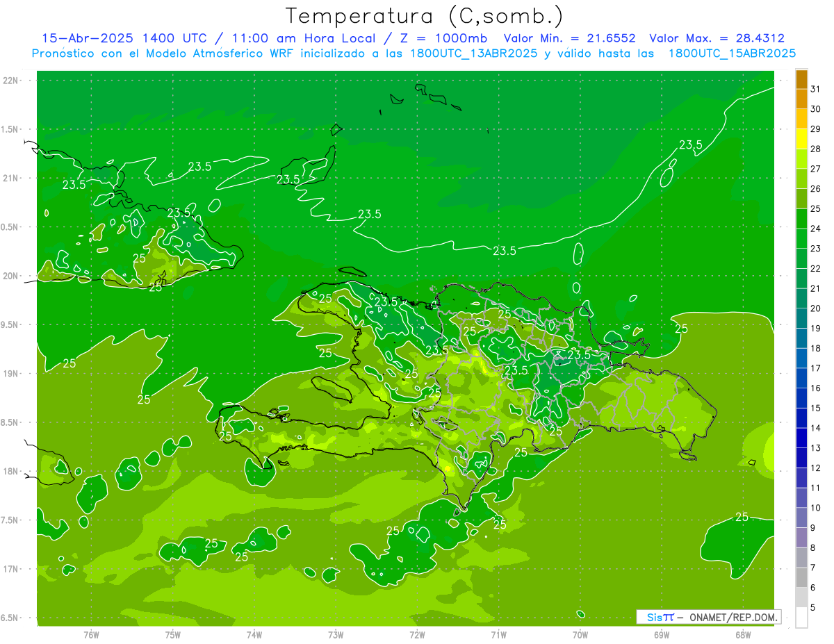
Task: Click the '76W' longitude axis label
Action: pyautogui.click(x=91, y=634)
